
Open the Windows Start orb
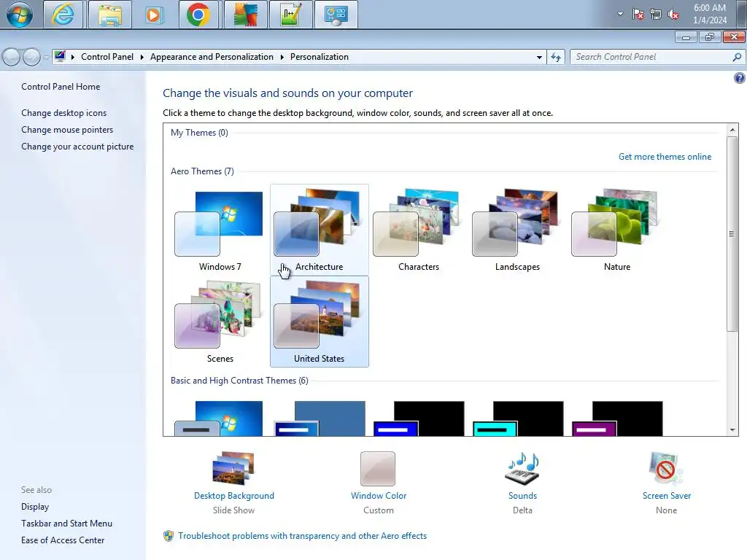20,15
